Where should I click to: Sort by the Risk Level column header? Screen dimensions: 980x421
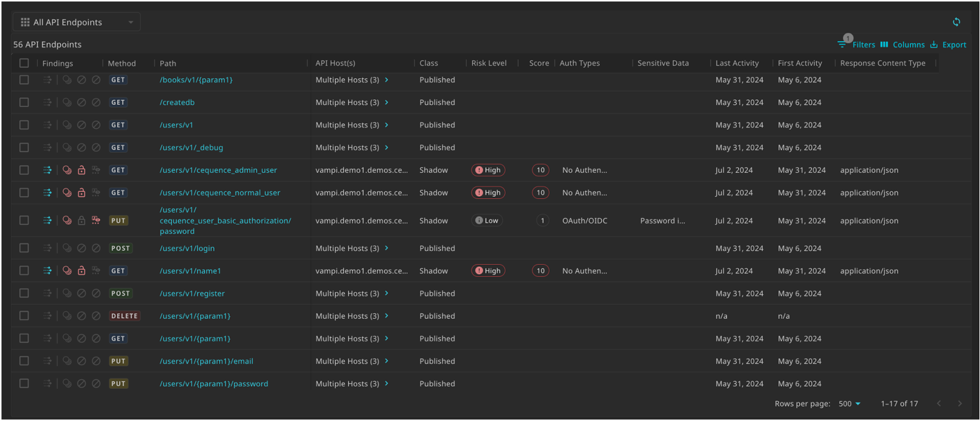click(489, 63)
